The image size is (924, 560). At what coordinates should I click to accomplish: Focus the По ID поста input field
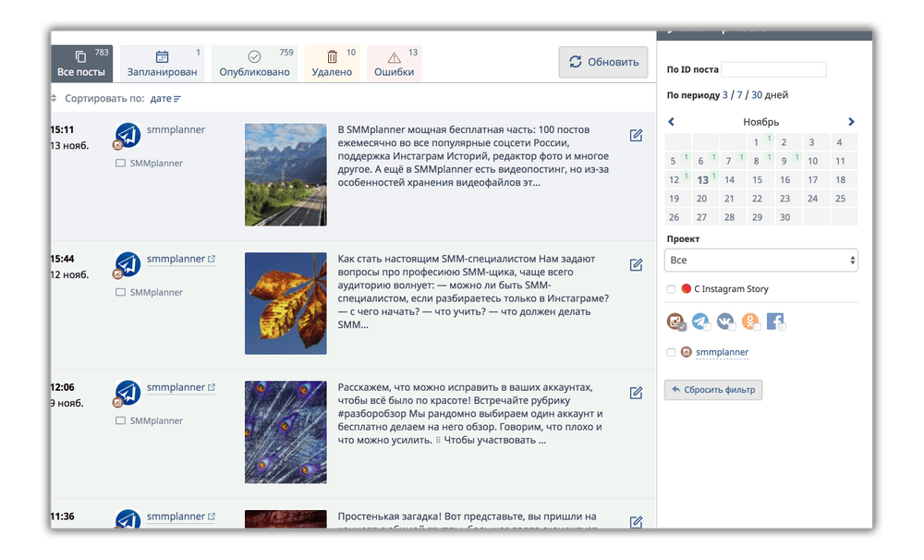tap(773, 69)
